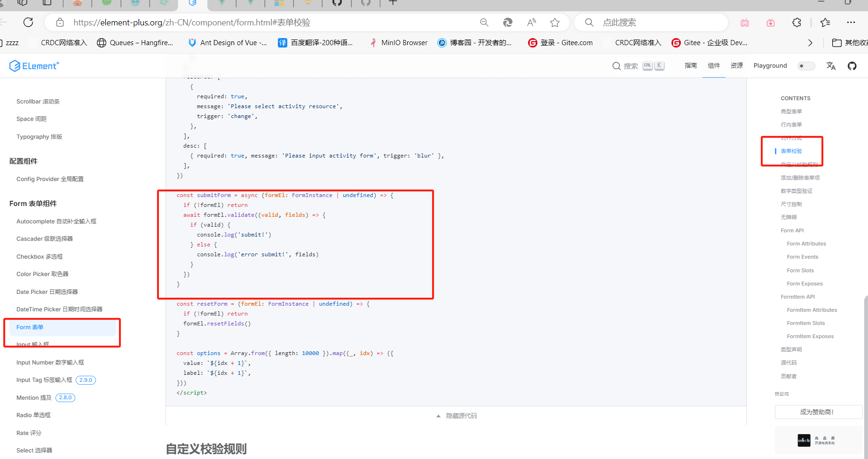
Task: Open the Playground nav link
Action: pyautogui.click(x=770, y=66)
